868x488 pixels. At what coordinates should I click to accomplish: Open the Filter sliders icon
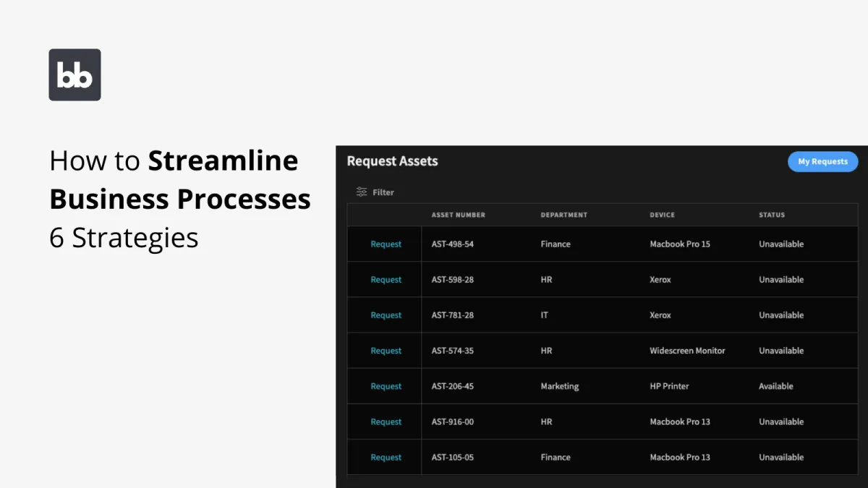362,192
